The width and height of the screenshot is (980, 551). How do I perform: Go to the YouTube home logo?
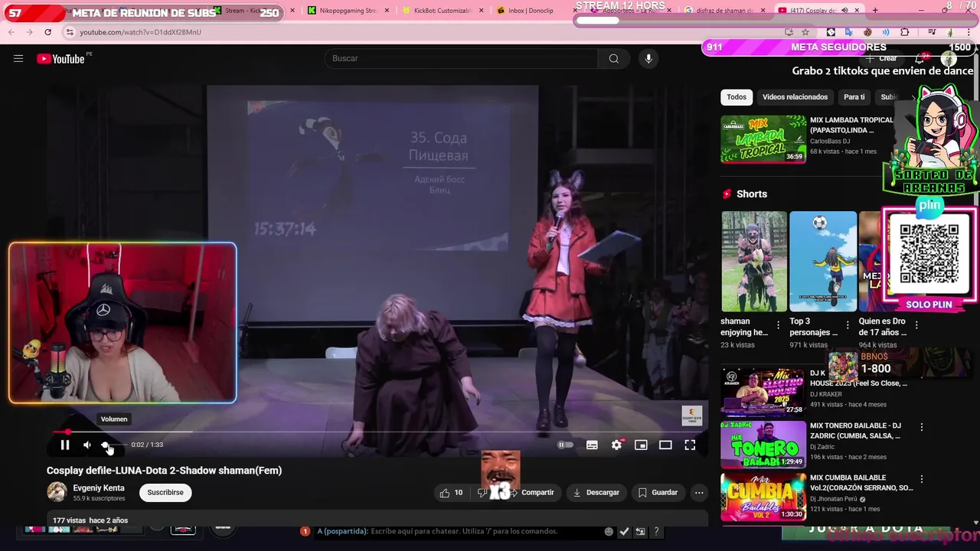pos(60,59)
